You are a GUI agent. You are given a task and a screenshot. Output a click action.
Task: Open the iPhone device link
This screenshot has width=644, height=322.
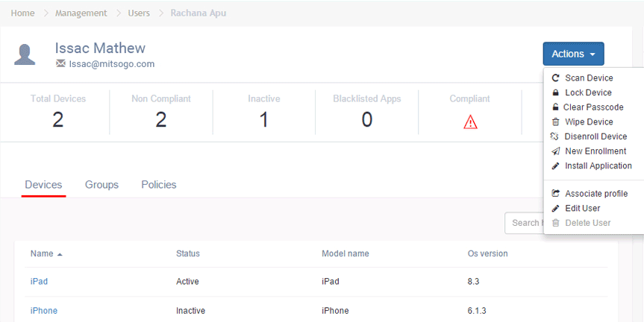tap(44, 311)
